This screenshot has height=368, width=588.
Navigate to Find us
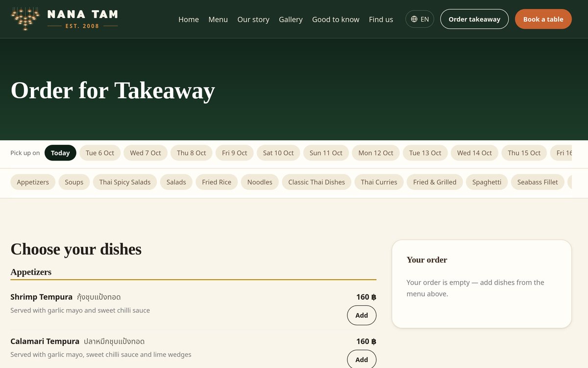click(x=381, y=19)
